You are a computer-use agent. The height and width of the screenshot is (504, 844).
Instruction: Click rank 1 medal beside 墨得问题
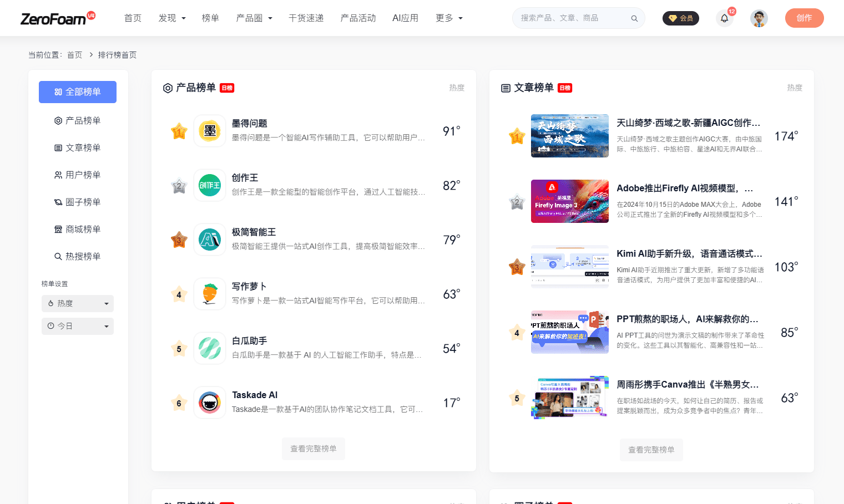179,131
